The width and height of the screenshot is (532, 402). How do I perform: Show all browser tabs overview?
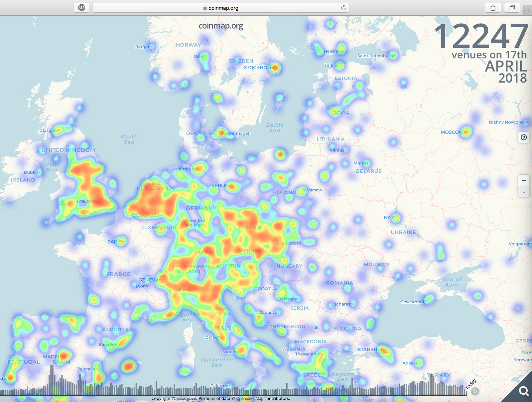point(512,8)
